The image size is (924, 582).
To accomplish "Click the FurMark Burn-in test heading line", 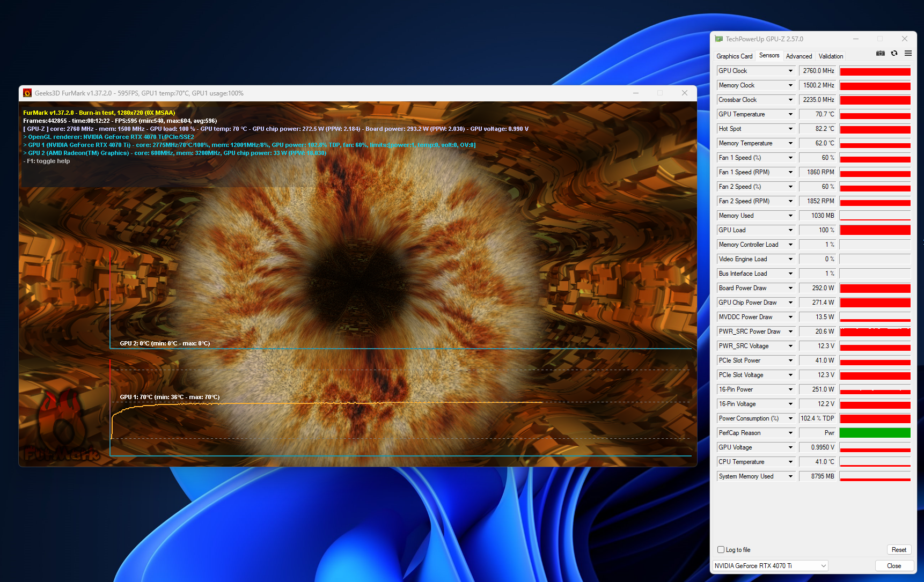I will pyautogui.click(x=99, y=113).
